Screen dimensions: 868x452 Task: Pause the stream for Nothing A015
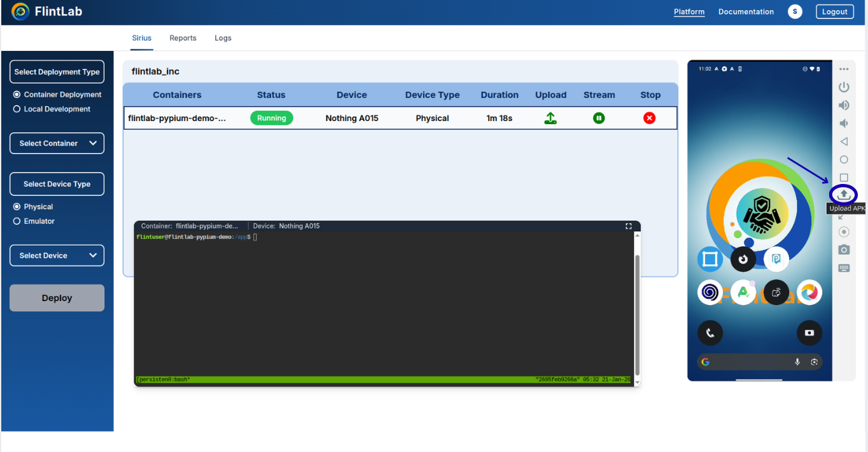pos(599,118)
